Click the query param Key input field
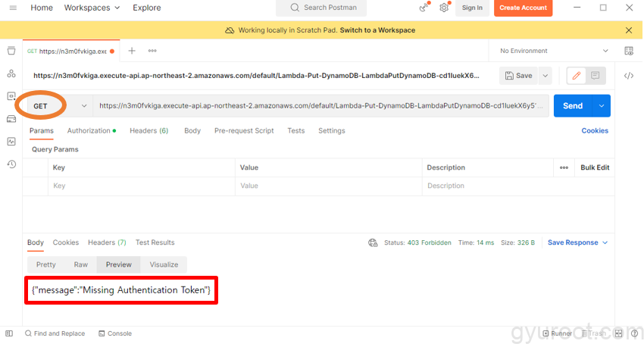This screenshot has height=344, width=644. pyautogui.click(x=140, y=186)
